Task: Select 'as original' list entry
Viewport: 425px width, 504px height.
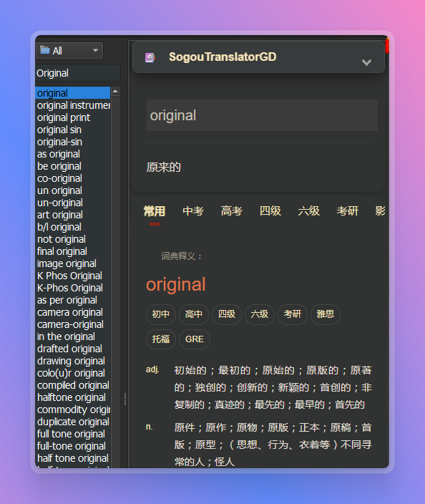Action: pyautogui.click(x=72, y=154)
